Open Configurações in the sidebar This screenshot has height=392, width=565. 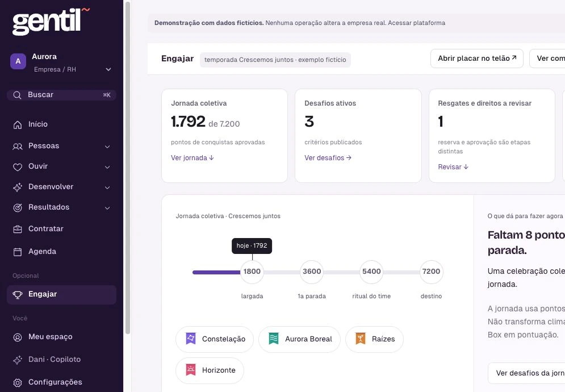point(61,382)
